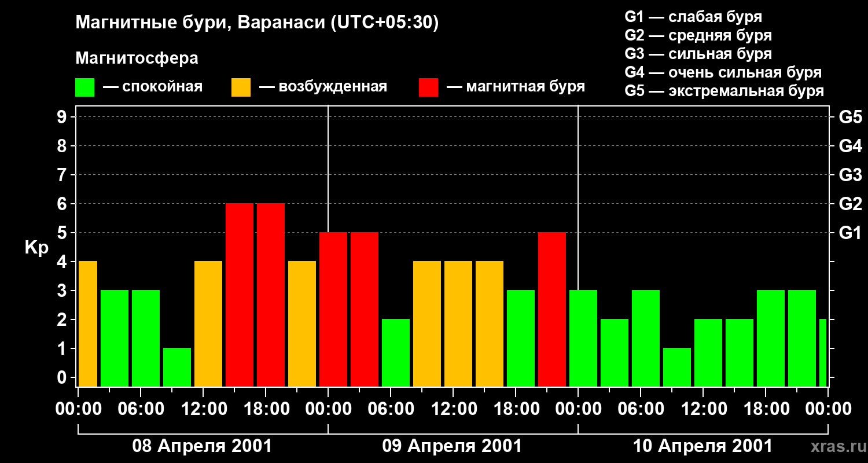868x463 pixels.
Task: Click the 'G2' label on the right axis
Action: [850, 204]
